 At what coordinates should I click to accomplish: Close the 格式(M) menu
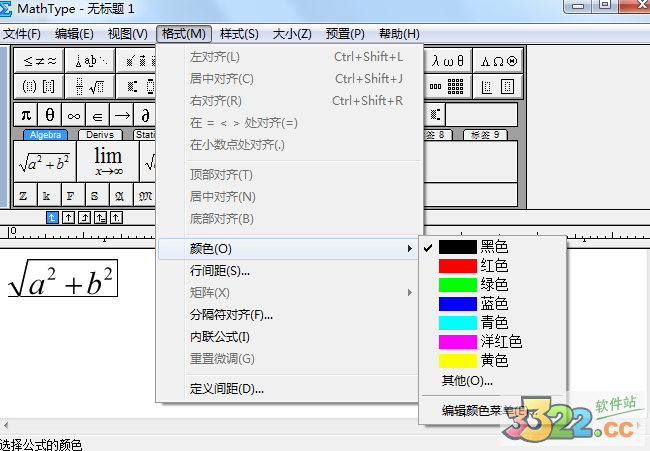click(184, 34)
